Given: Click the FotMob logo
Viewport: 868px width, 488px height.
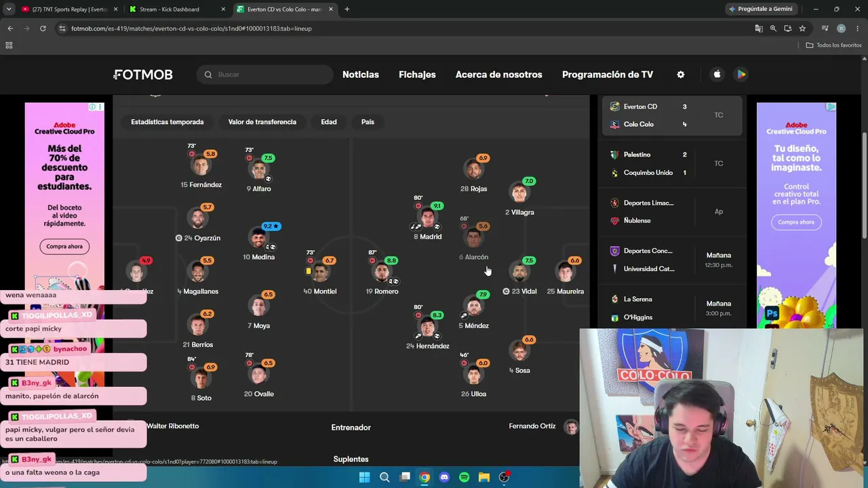Looking at the screenshot, I should click(x=143, y=75).
